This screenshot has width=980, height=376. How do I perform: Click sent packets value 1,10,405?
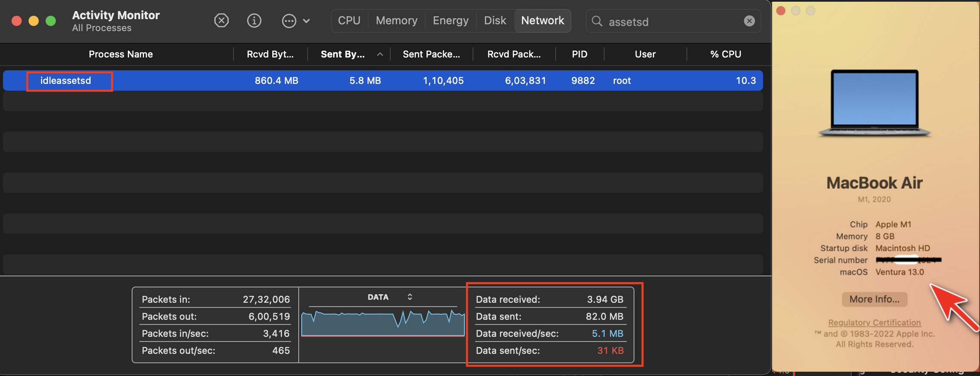[443, 80]
